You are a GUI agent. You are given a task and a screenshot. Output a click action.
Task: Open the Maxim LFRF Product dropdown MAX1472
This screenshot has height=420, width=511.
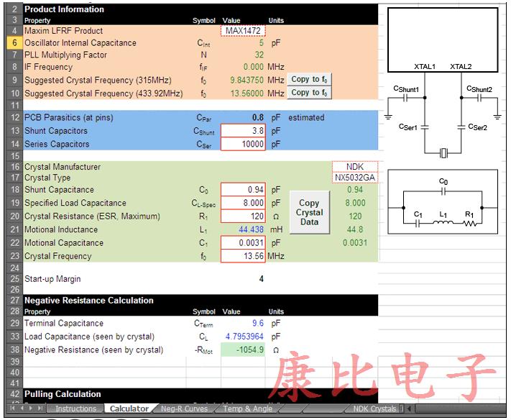(x=243, y=31)
